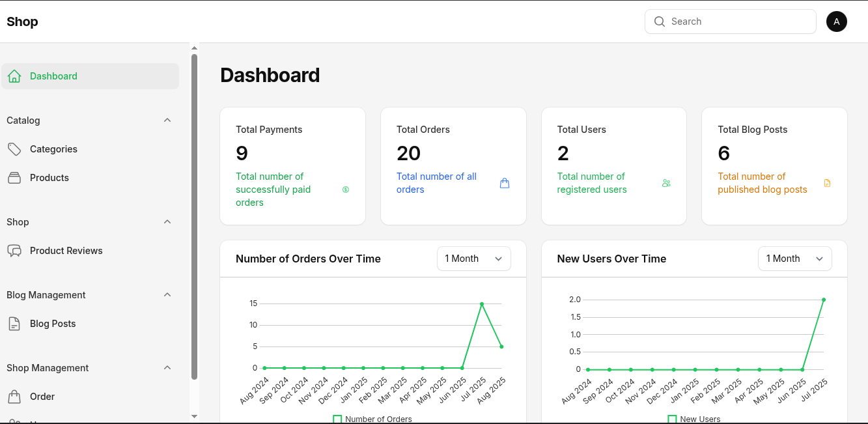The width and height of the screenshot is (868, 424).
Task: Open the Orders chart 1 Month dropdown
Action: [473, 259]
